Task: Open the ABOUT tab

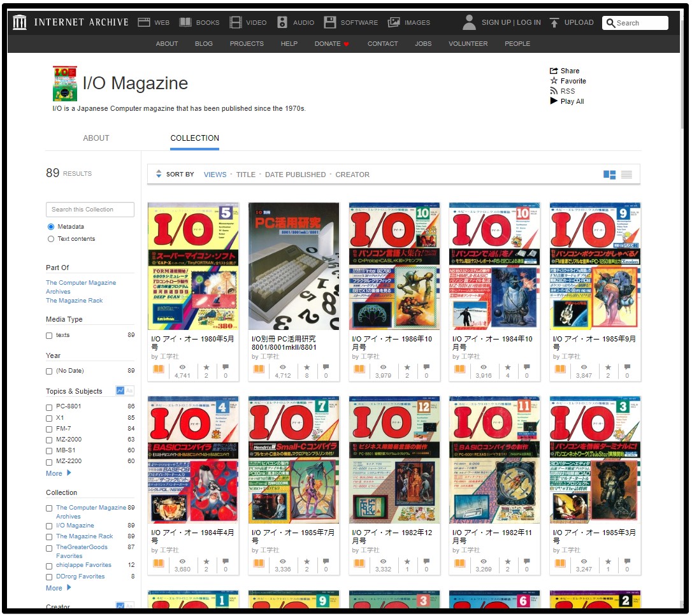Action: (96, 138)
